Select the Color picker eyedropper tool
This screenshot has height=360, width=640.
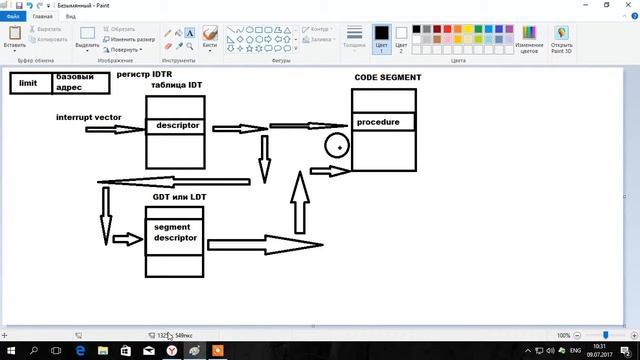pos(179,46)
